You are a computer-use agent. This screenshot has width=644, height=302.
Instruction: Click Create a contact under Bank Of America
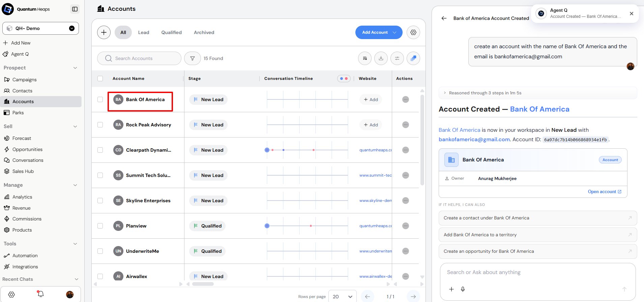[x=538, y=218]
